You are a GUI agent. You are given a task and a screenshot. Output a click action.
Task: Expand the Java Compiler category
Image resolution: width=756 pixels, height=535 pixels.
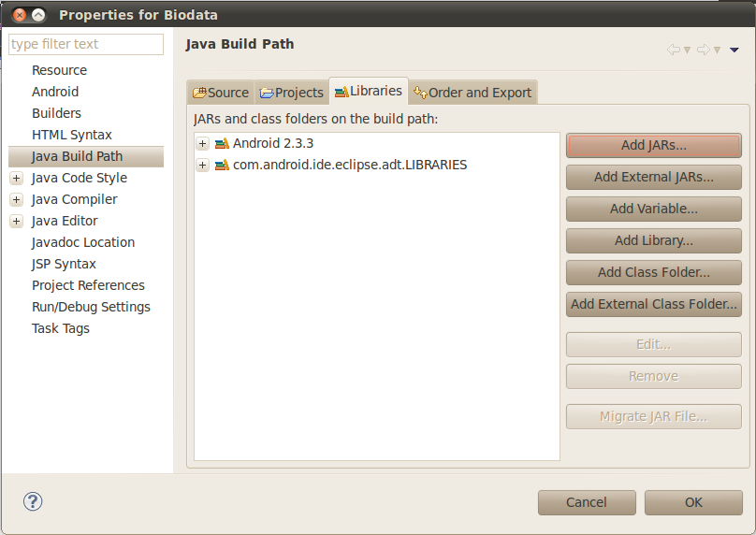tap(16, 199)
